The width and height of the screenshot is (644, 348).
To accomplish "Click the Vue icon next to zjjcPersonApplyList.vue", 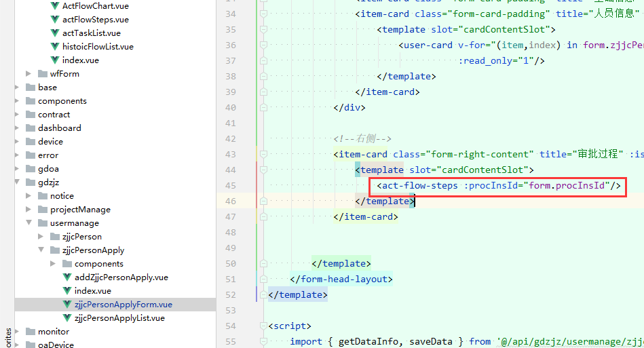I will coord(67,318).
